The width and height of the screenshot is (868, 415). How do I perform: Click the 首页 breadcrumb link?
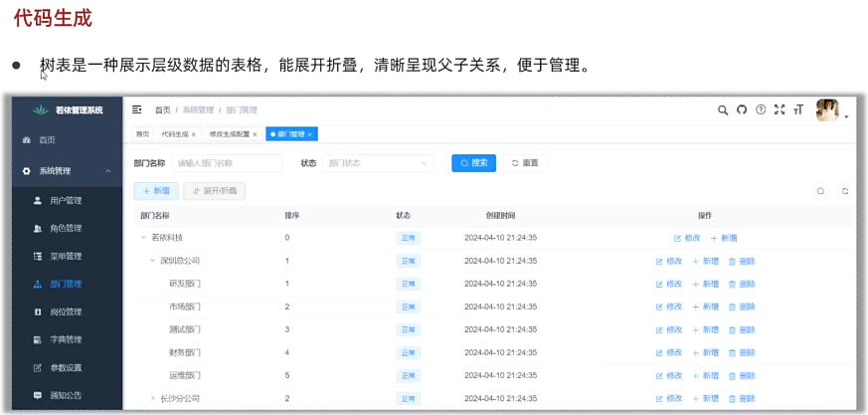pos(163,110)
